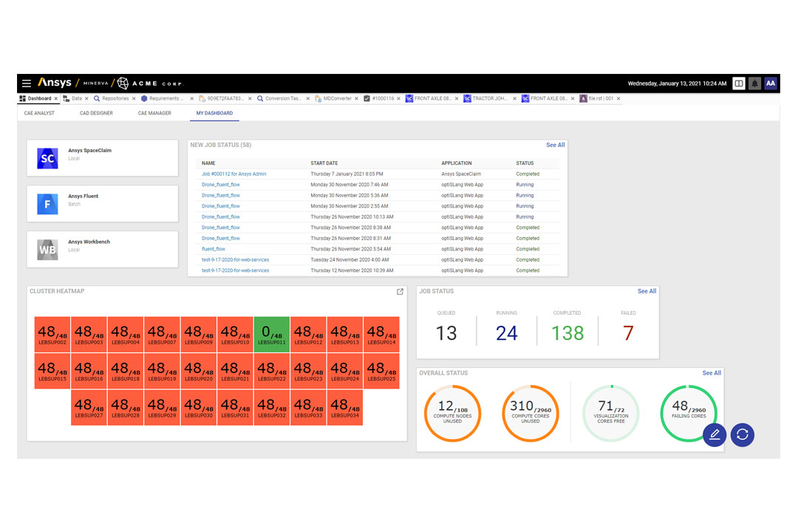Click See All in Overall Status panel
Image resolution: width=798 pixels, height=532 pixels.
coord(711,373)
